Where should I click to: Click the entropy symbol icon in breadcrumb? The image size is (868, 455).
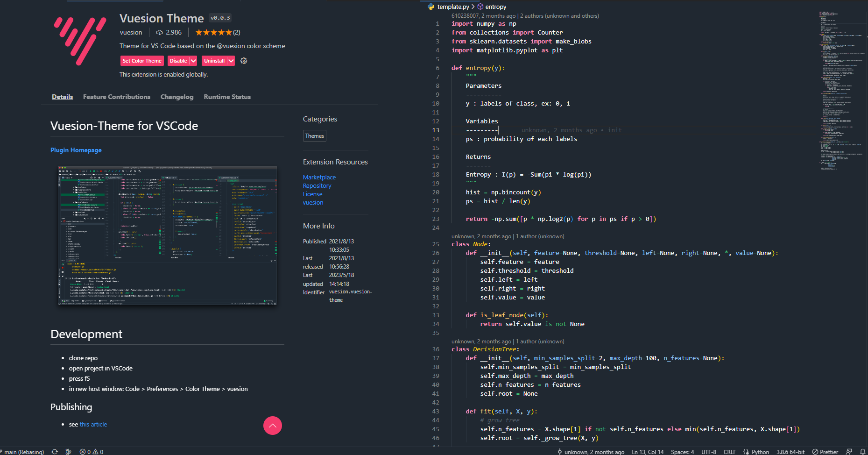point(480,7)
